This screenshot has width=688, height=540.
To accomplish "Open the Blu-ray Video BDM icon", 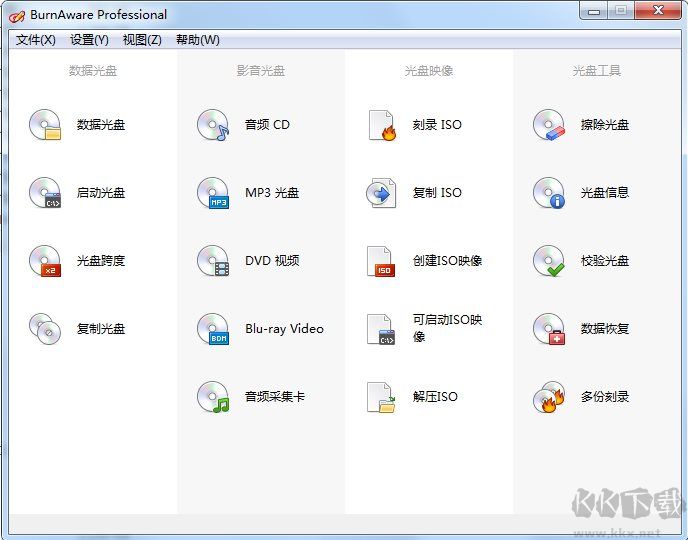I will [x=213, y=329].
